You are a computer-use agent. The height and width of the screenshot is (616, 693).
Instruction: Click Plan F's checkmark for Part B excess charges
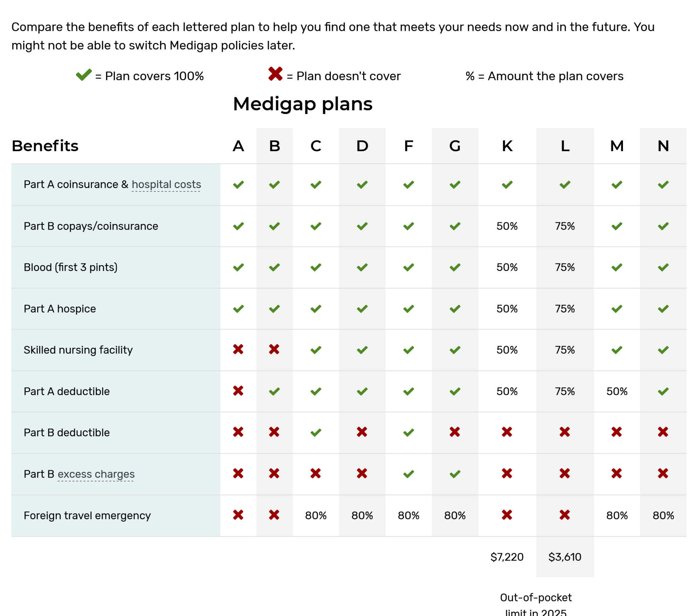point(408,474)
